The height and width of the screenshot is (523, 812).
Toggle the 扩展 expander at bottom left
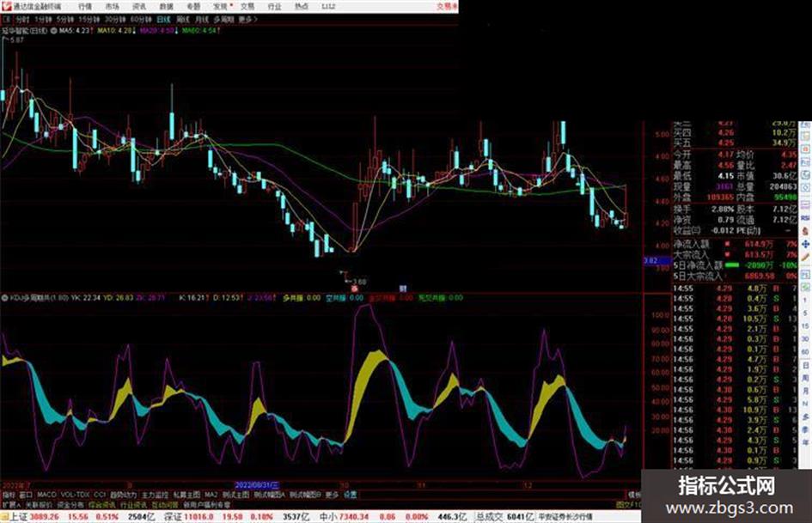pos(10,505)
